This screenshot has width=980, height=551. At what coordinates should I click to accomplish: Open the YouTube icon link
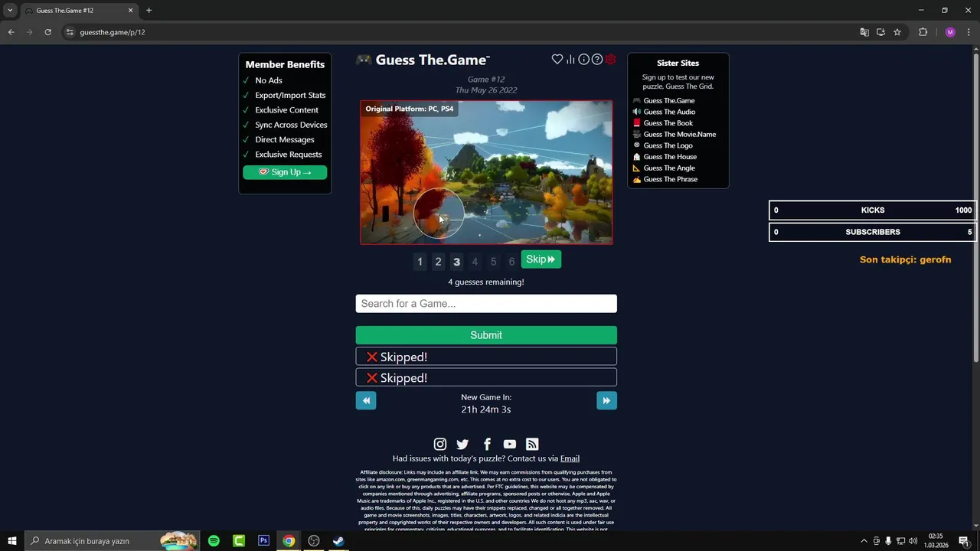[510, 444]
